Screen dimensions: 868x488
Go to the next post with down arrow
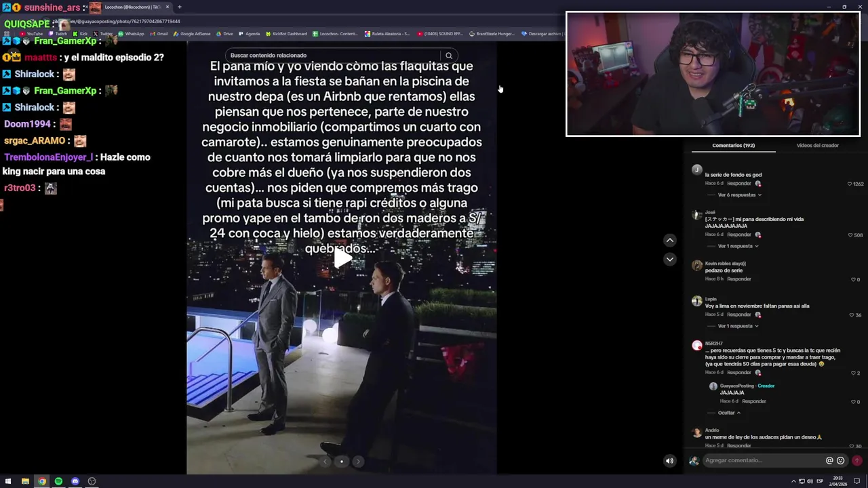tap(669, 259)
